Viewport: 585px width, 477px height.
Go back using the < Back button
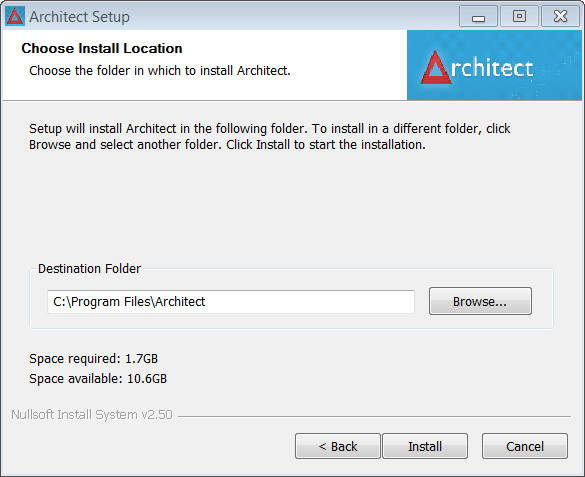pyautogui.click(x=338, y=446)
